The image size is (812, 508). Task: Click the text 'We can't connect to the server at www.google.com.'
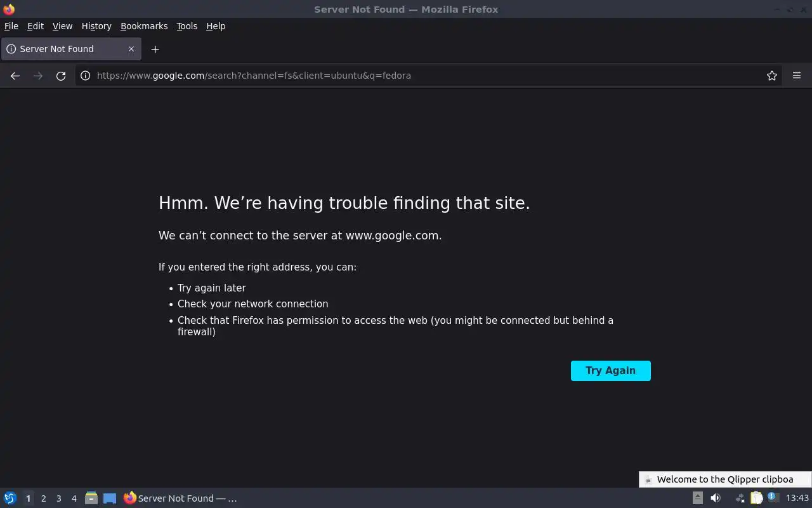pyautogui.click(x=300, y=236)
